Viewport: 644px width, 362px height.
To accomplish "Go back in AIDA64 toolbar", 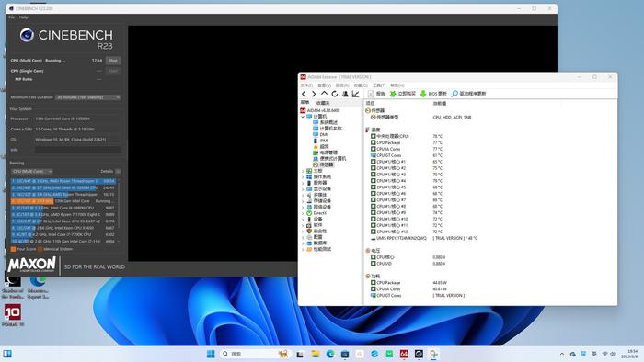I will click(304, 94).
